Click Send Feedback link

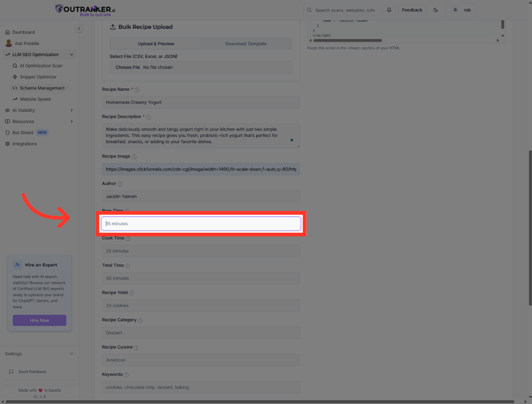[x=32, y=372]
